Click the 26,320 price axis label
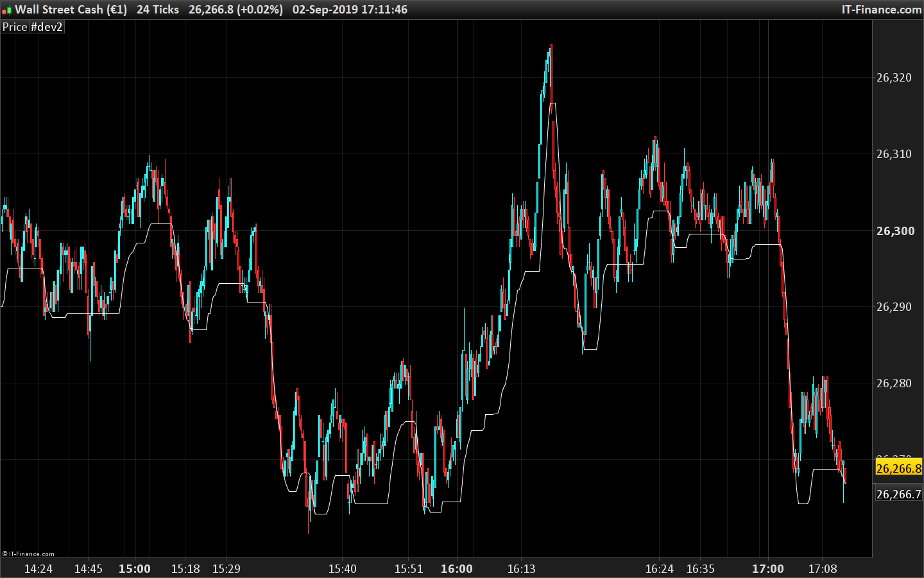This screenshot has height=578, width=924. point(894,78)
